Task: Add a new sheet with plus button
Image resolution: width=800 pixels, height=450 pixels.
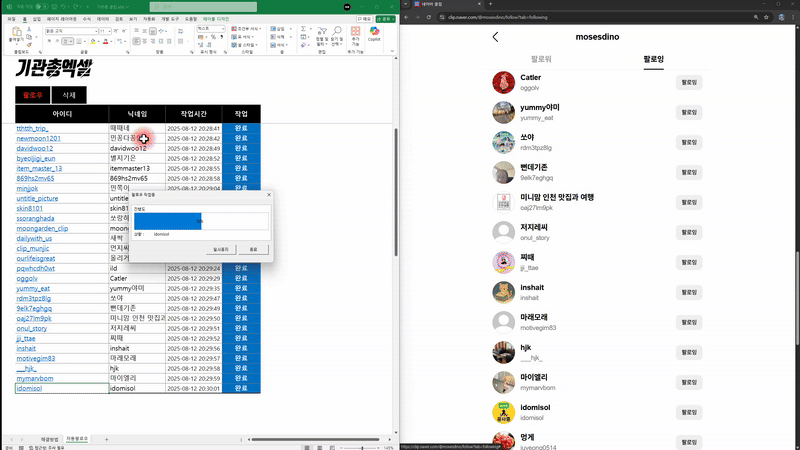Action: pos(106,439)
